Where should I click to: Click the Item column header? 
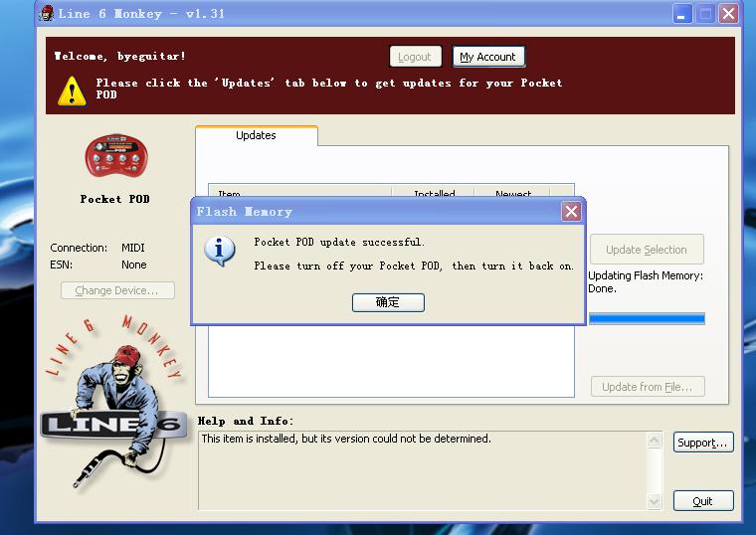point(299,192)
